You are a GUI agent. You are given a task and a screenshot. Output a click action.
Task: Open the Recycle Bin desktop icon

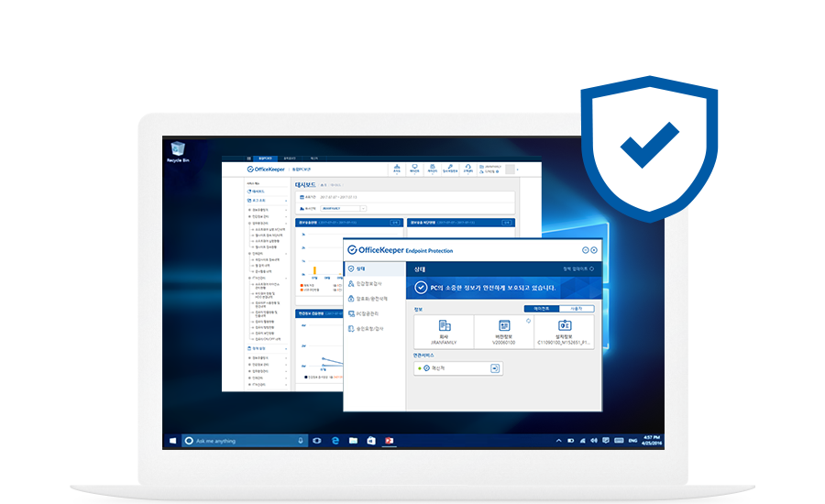click(x=178, y=151)
